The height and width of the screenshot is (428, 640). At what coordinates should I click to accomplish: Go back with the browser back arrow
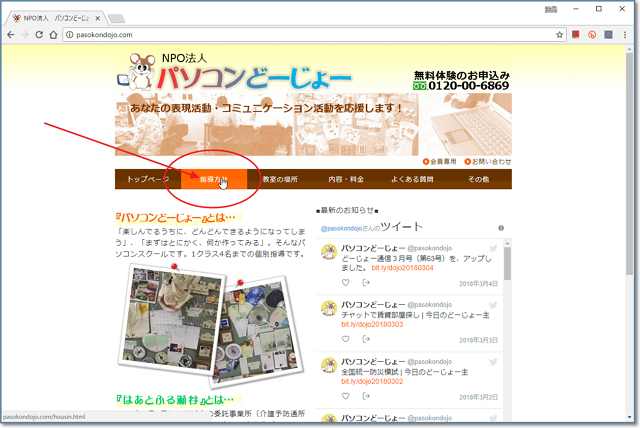[11, 35]
